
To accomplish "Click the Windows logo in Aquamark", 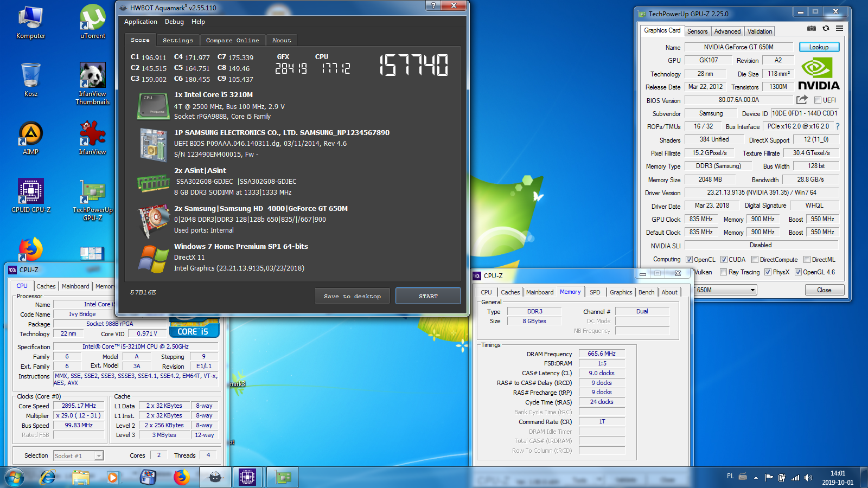I will (154, 259).
